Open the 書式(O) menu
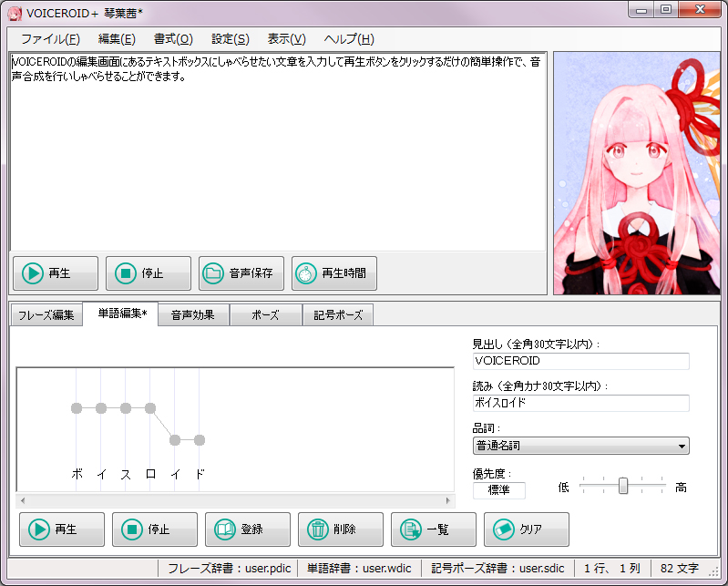Image resolution: width=728 pixels, height=586 pixels. [173, 39]
